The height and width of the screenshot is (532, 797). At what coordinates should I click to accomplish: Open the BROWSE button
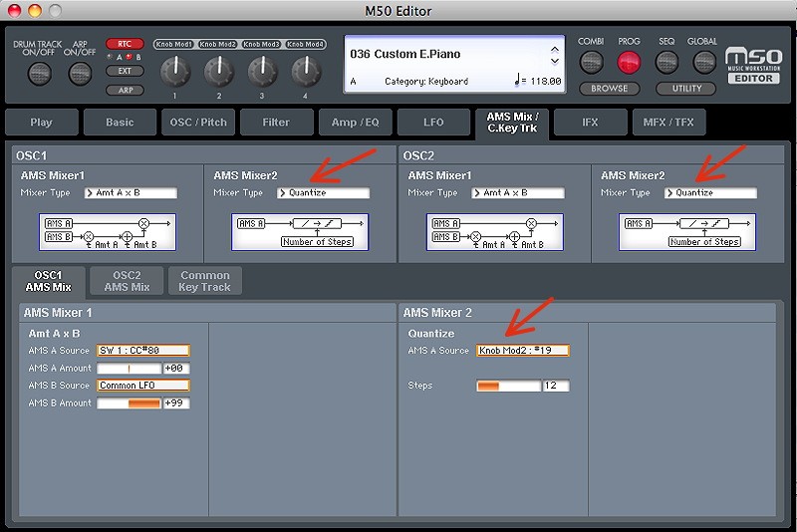609,89
